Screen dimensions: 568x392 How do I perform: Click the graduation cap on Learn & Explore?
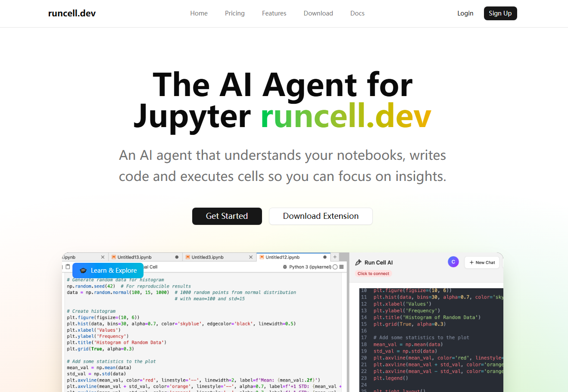click(x=83, y=271)
